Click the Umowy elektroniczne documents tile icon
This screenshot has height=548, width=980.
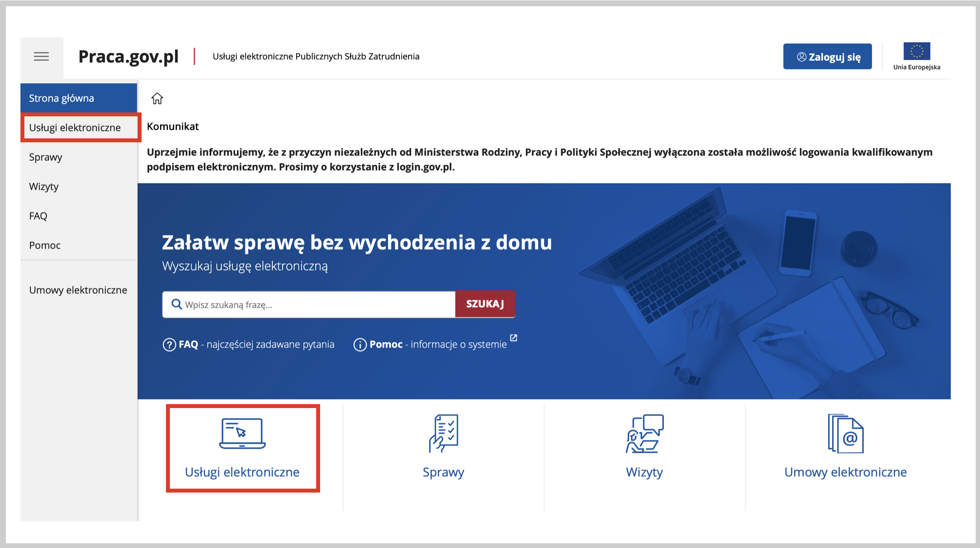tap(846, 433)
